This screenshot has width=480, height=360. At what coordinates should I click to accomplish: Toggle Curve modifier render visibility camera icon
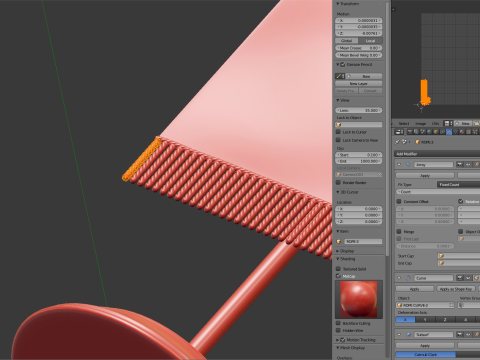[x=460, y=278]
